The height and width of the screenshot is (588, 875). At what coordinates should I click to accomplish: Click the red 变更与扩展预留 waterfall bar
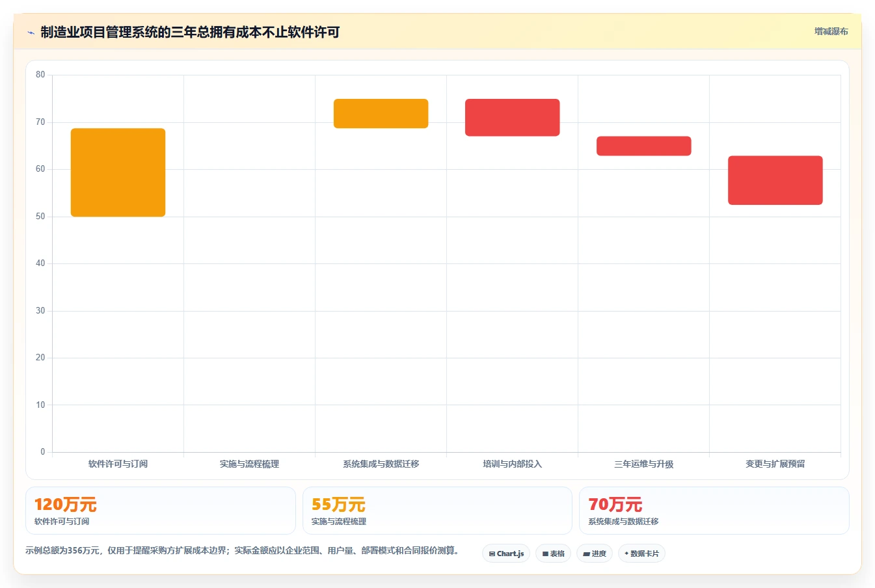point(775,180)
